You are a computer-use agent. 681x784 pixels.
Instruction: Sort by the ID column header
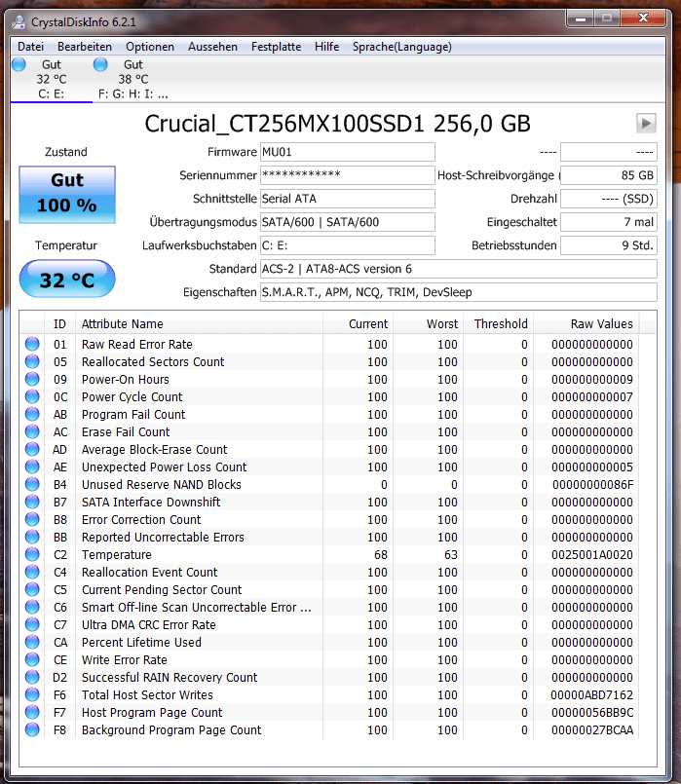click(x=59, y=324)
